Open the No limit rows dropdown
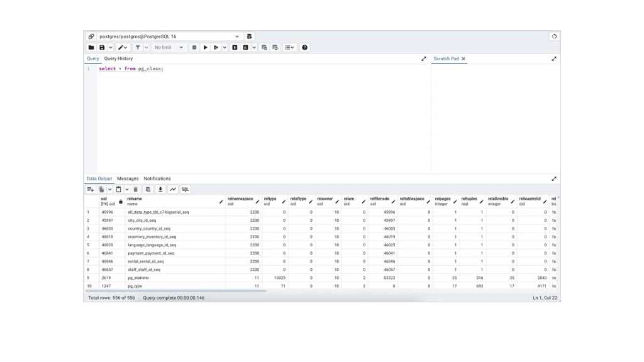The image size is (644, 362). pyautogui.click(x=169, y=48)
